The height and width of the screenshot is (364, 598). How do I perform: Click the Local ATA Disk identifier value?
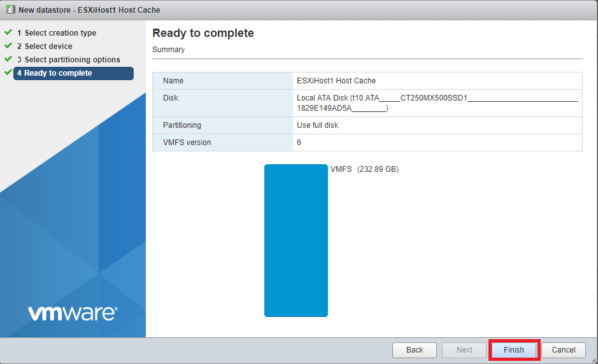[437, 103]
